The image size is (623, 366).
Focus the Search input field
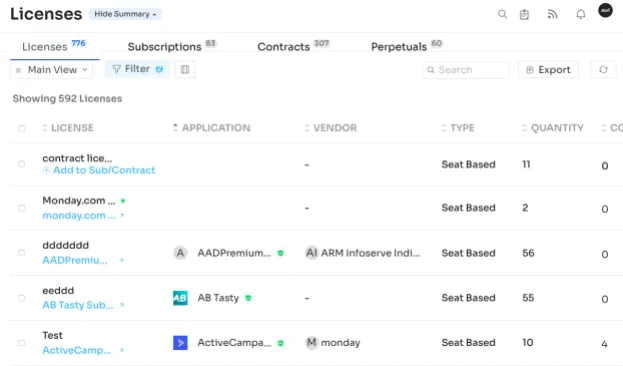coord(466,70)
